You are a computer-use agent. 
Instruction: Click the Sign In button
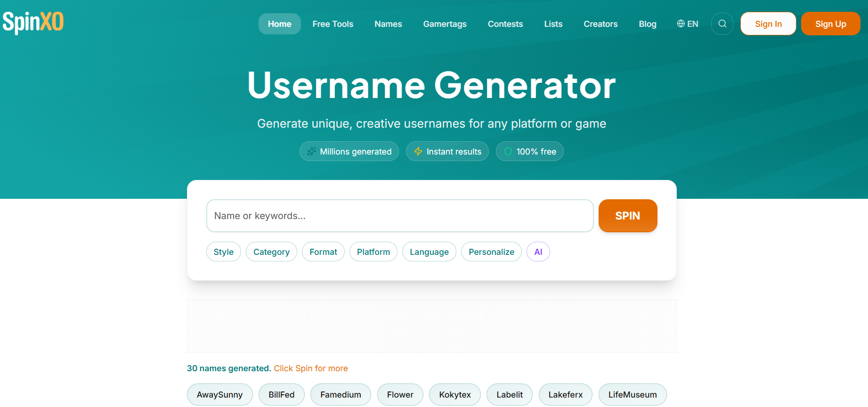click(x=768, y=24)
